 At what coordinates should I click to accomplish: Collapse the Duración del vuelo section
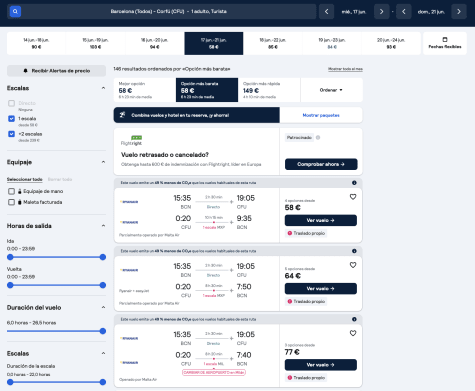click(103, 307)
